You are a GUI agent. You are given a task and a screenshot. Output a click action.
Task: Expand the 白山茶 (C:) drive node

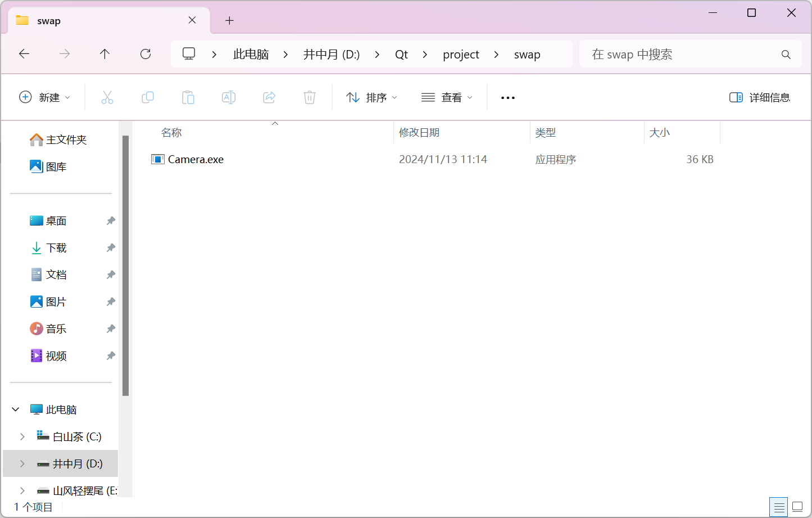(22, 436)
